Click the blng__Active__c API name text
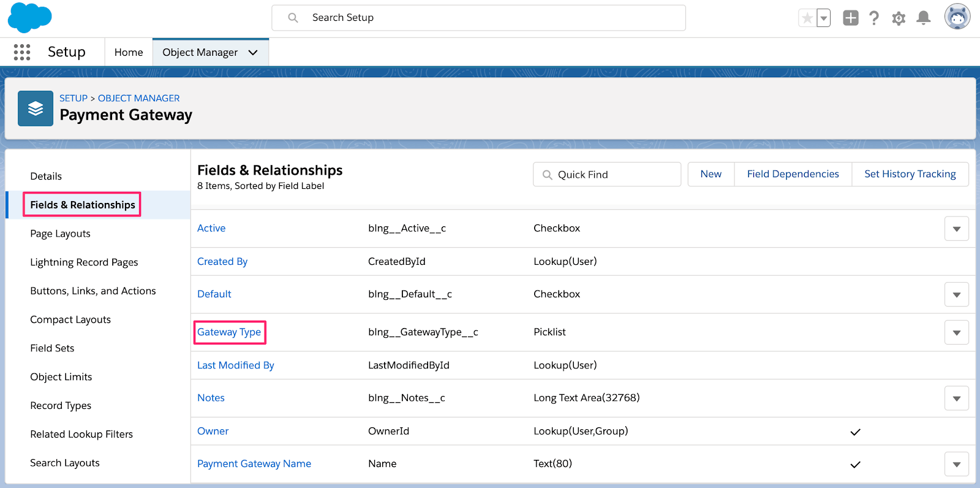Viewport: 980px width, 488px height. coord(407,228)
